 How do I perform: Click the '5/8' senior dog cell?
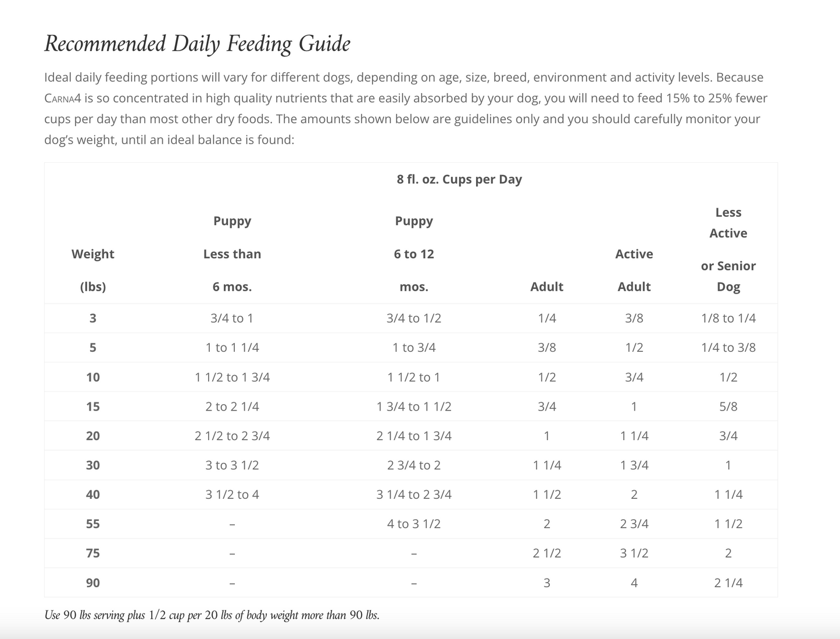coord(728,406)
